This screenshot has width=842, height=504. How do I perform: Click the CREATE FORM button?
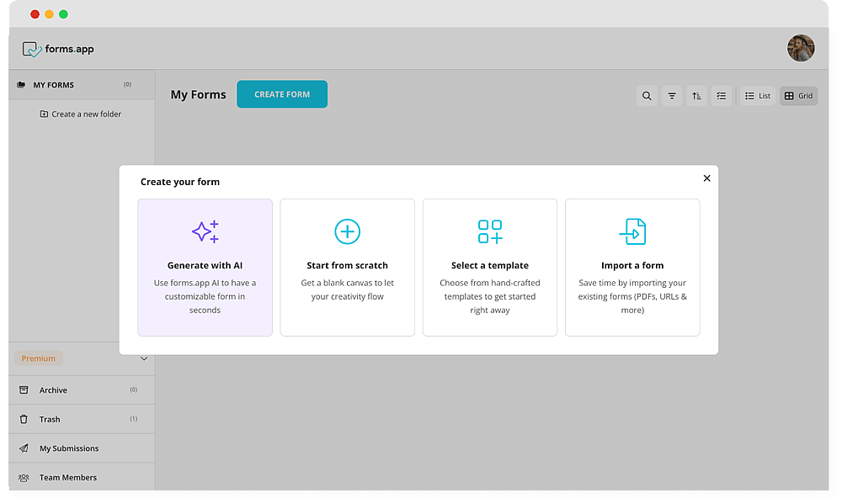(x=282, y=94)
